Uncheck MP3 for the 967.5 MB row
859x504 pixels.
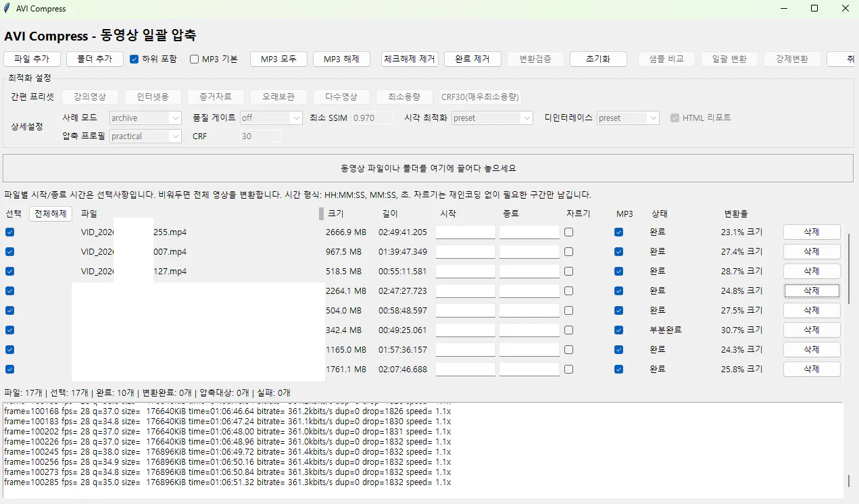point(618,251)
